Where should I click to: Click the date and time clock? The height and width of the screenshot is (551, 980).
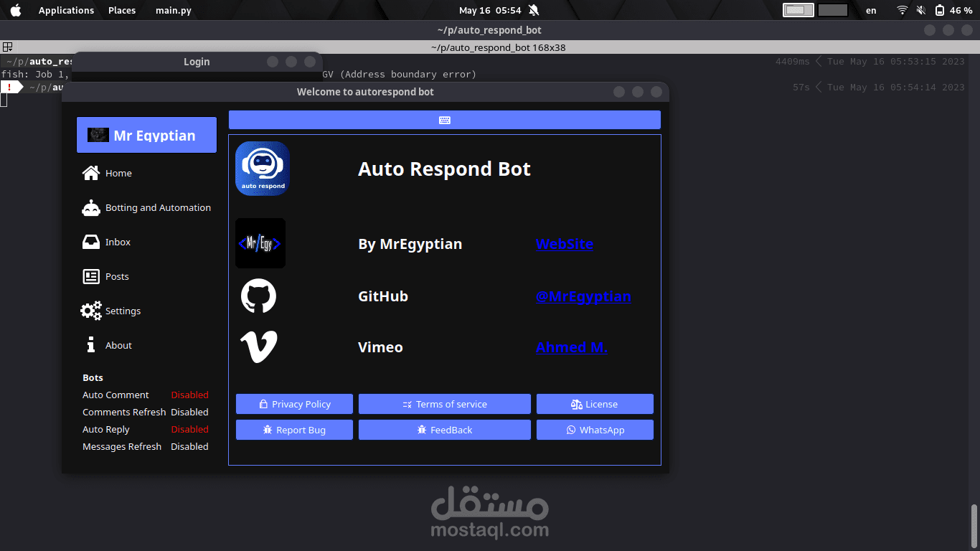pos(490,10)
